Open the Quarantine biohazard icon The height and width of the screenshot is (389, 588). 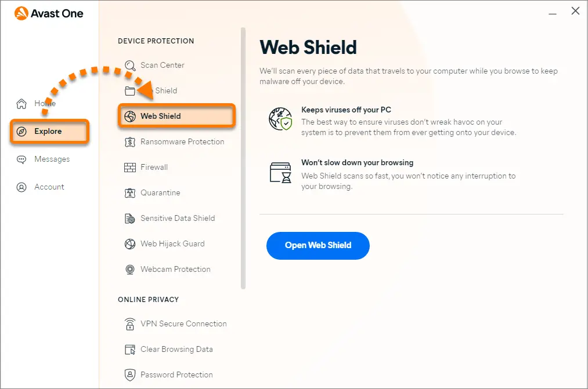tap(130, 193)
